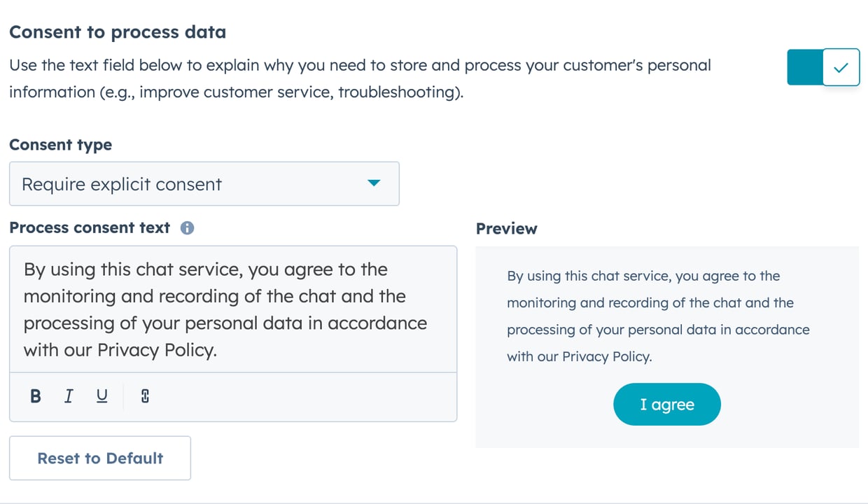Apply underline formatting to consent text

101,396
